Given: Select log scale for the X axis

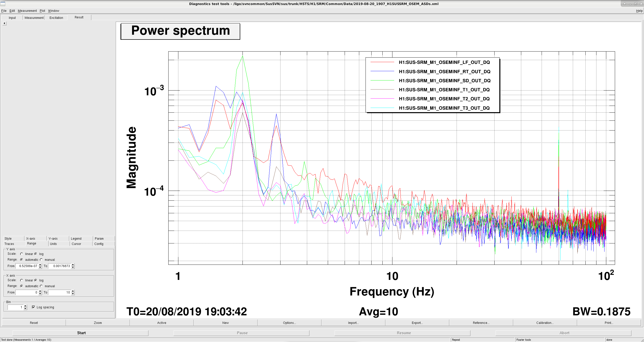Looking at the screenshot, I should (36, 280).
